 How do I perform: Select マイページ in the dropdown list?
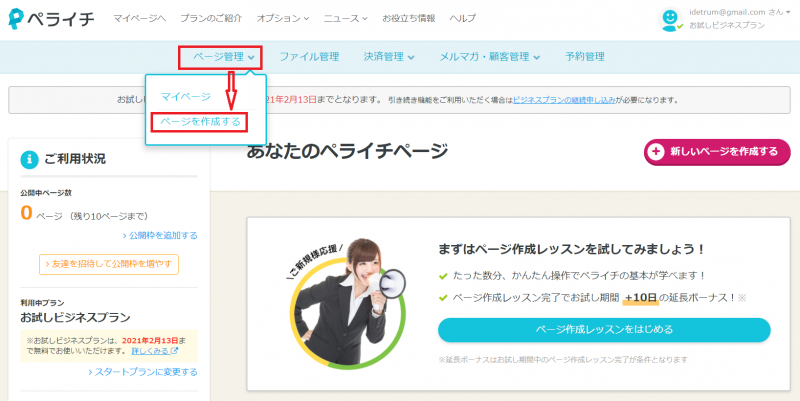coord(186,96)
